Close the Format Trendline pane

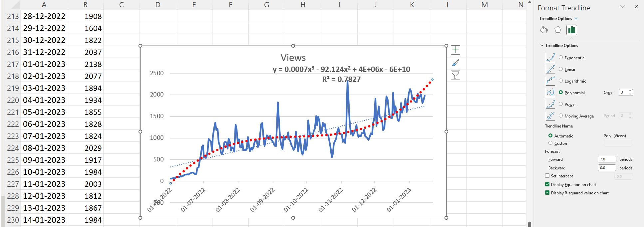636,7
